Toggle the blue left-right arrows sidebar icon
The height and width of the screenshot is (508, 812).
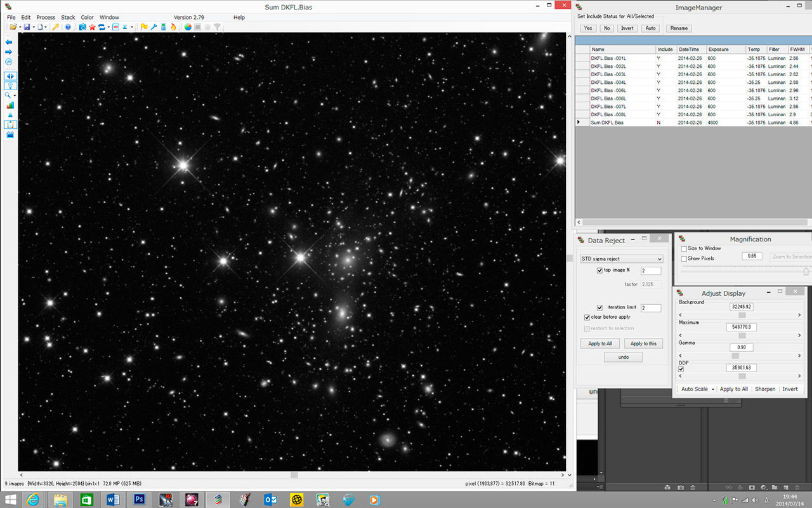[10, 76]
